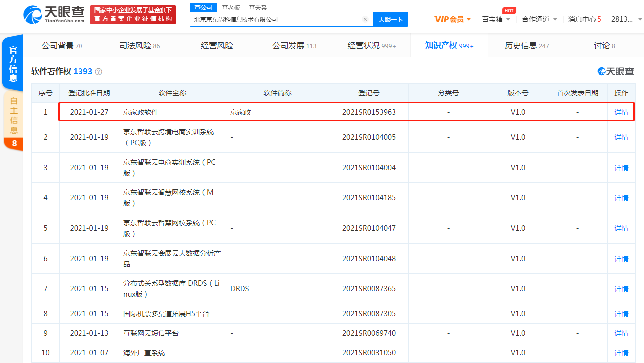Select the 查关系 search tab

pos(258,7)
